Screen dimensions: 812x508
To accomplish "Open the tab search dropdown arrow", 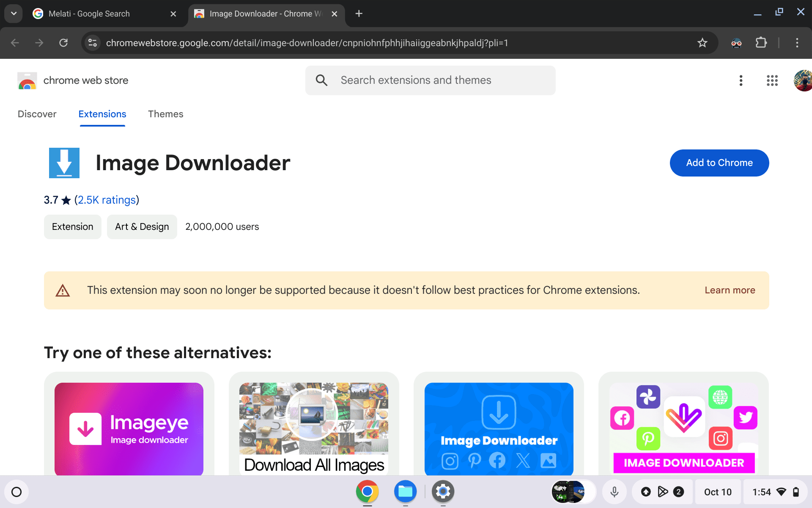I will click(x=14, y=14).
